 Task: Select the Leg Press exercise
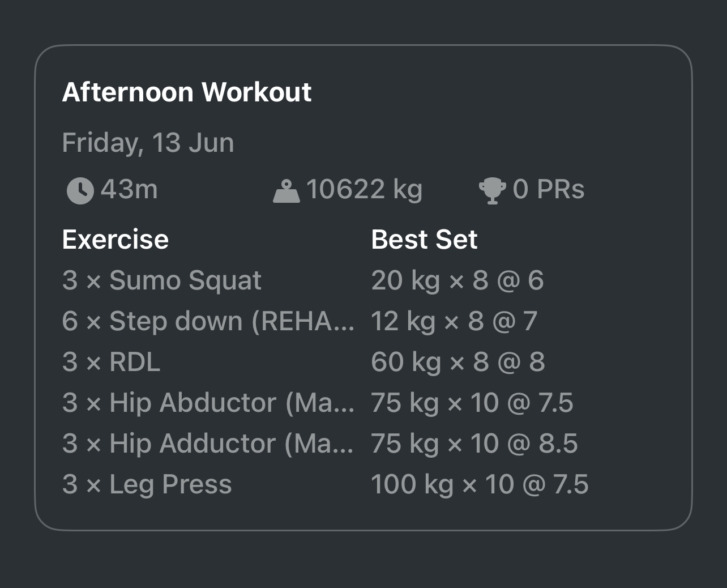click(x=147, y=484)
